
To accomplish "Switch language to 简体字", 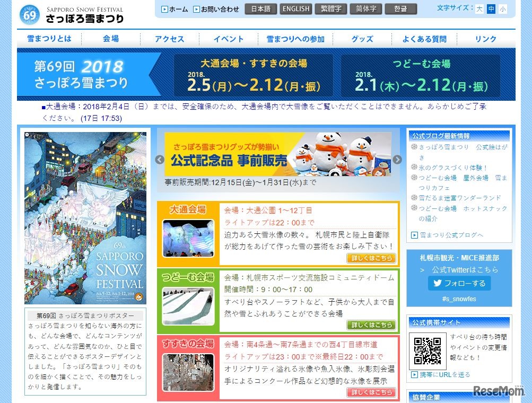I will click(366, 9).
